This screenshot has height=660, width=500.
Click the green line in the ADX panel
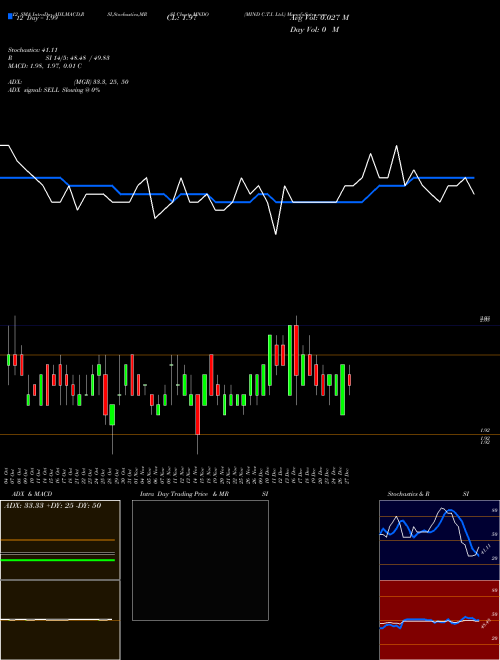58,560
